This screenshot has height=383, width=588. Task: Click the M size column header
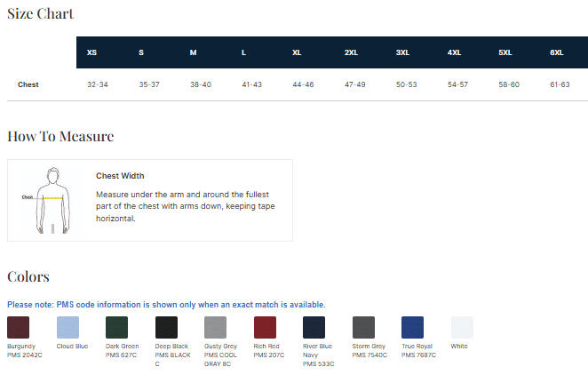pos(193,52)
